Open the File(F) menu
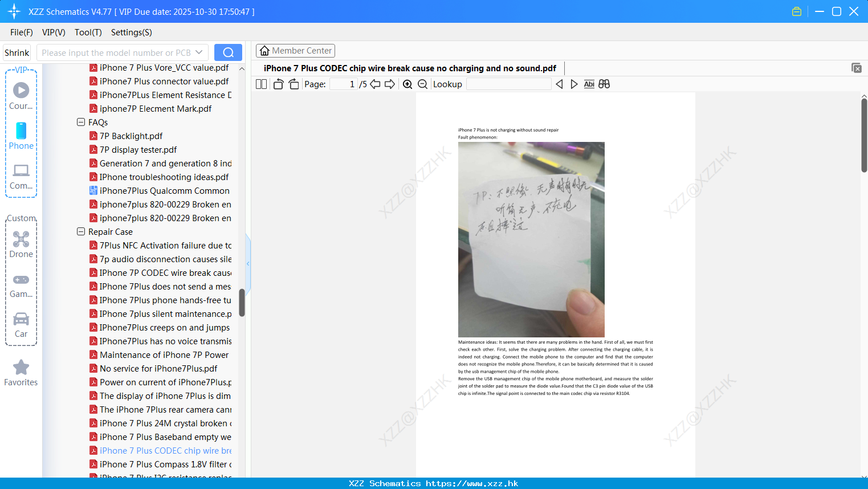This screenshot has height=489, width=868. tap(22, 32)
